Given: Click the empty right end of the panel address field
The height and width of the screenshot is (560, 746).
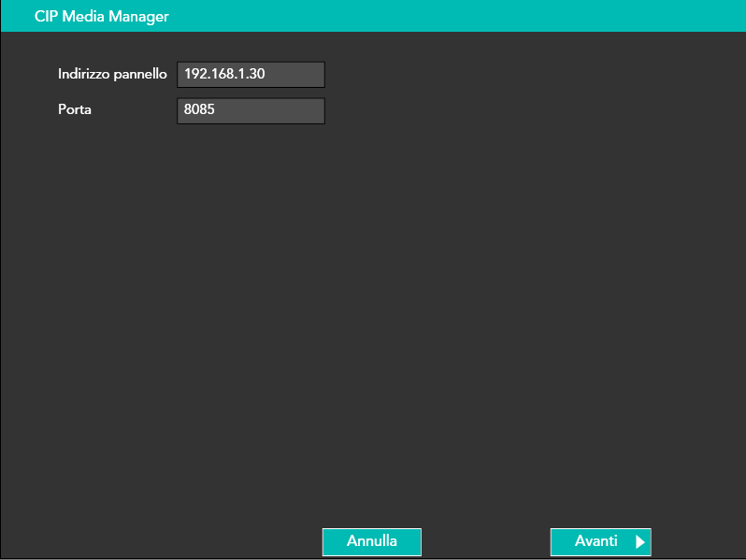Looking at the screenshot, I should pyautogui.click(x=304, y=75).
